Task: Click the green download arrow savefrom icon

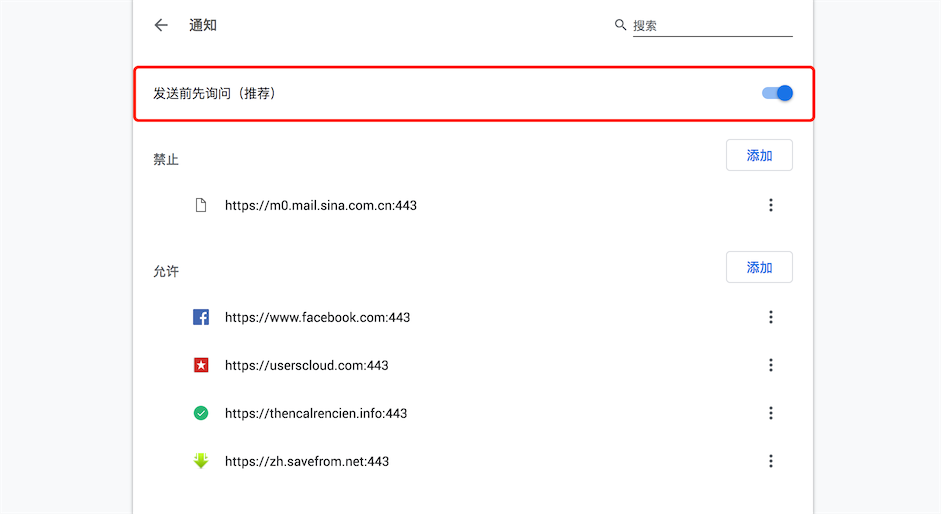Action: pyautogui.click(x=201, y=461)
